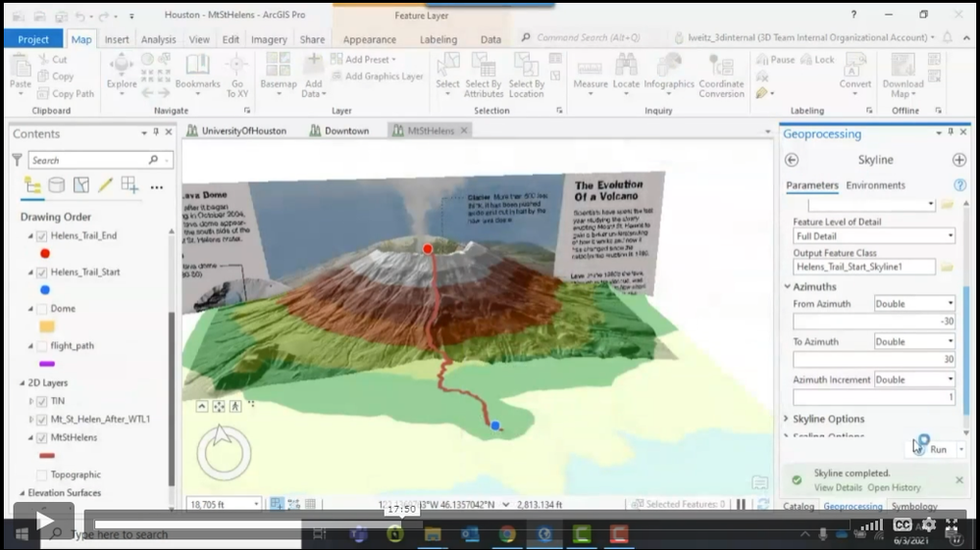
Task: Go back in Geoprocessing pane
Action: (792, 160)
